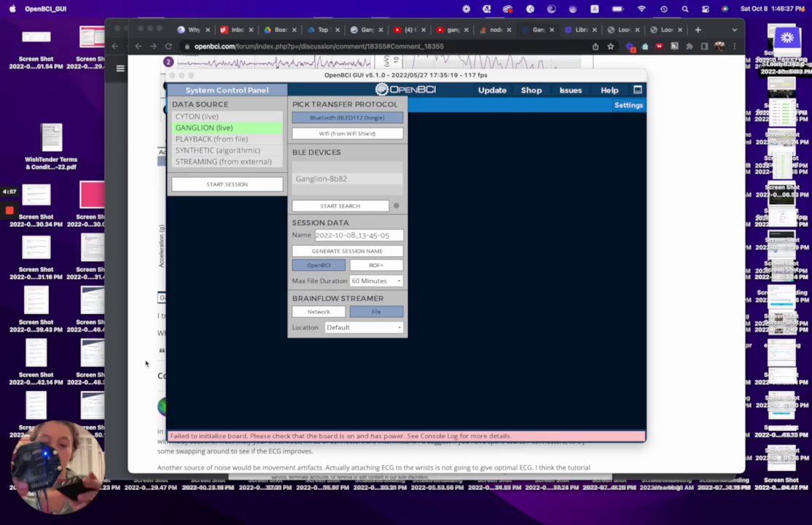Viewport: 812px width, 525px height.
Task: Open Chrome's three-dot menu
Action: (x=734, y=46)
